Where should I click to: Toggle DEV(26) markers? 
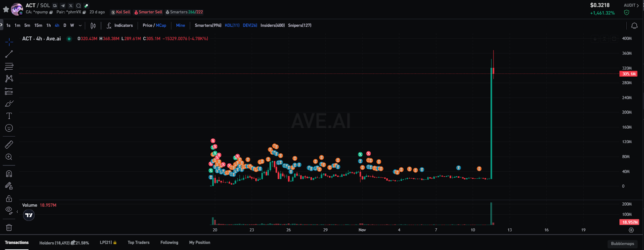click(250, 25)
